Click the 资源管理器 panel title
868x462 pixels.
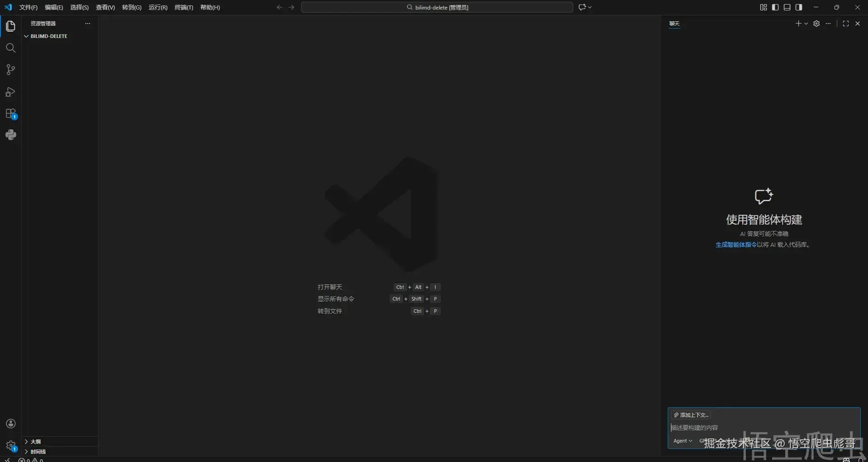point(43,24)
